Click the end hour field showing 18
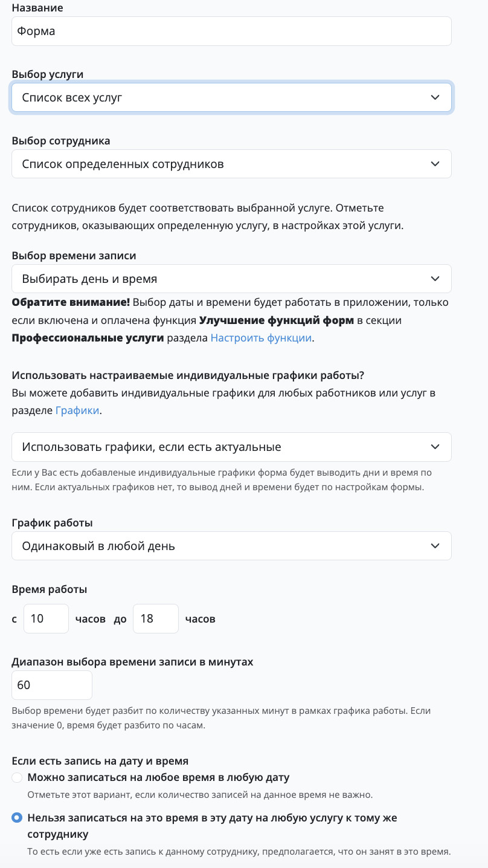This screenshot has height=868, width=488. [x=156, y=618]
